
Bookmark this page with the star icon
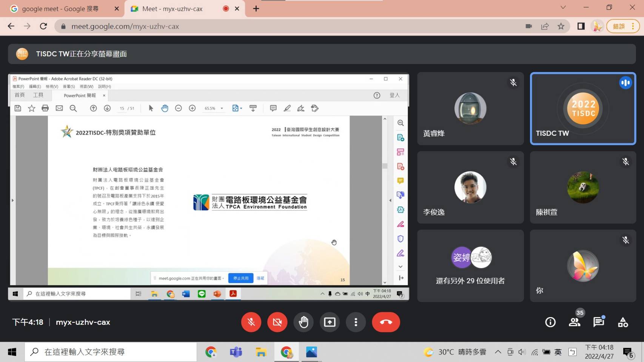[x=561, y=26]
